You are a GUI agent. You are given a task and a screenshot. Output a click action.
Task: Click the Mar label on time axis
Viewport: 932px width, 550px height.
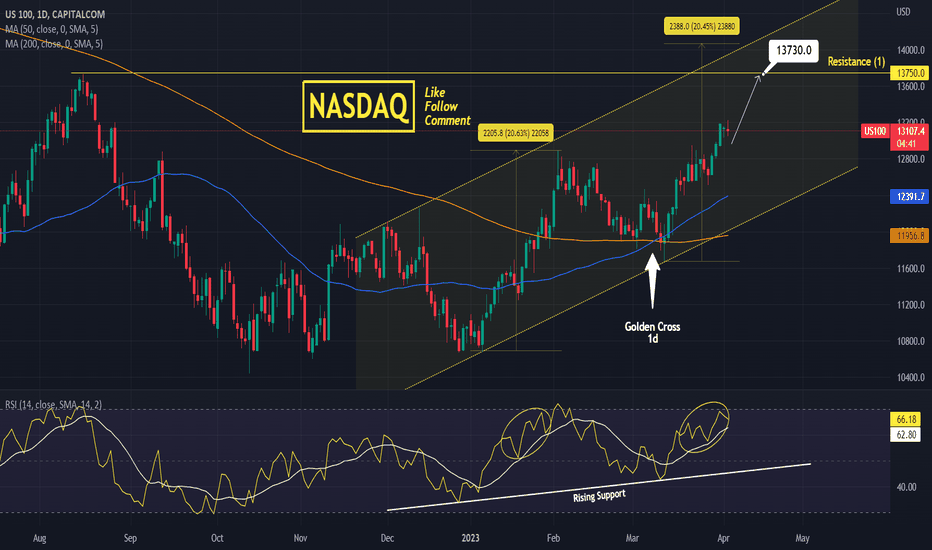632,538
